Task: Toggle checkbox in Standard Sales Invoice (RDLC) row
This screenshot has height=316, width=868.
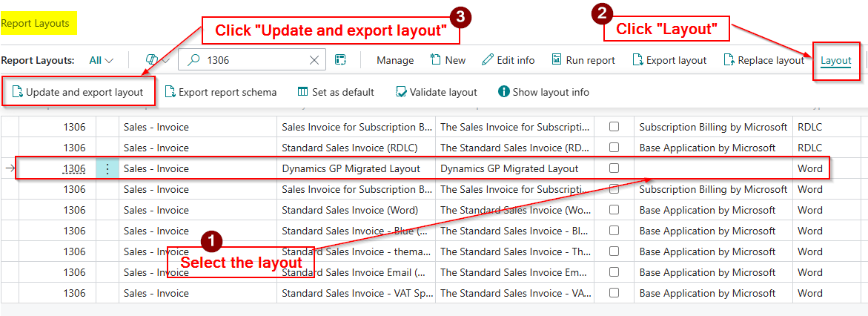Action: [614, 148]
